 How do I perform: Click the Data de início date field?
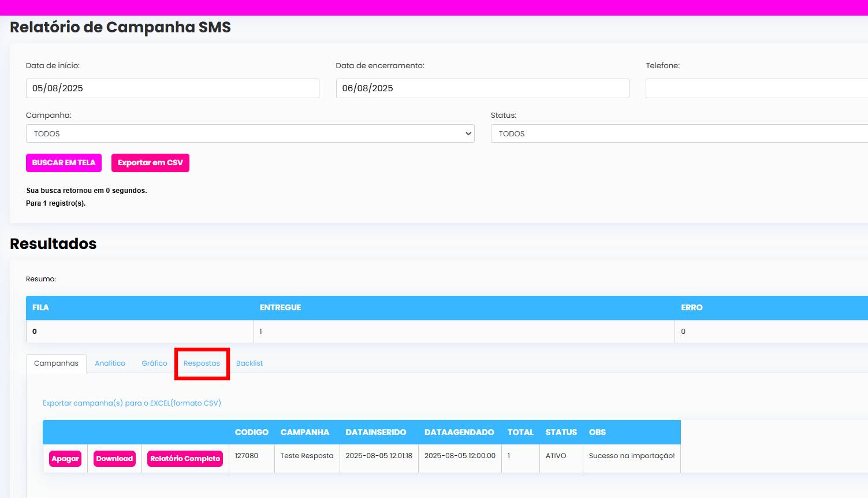(x=172, y=88)
